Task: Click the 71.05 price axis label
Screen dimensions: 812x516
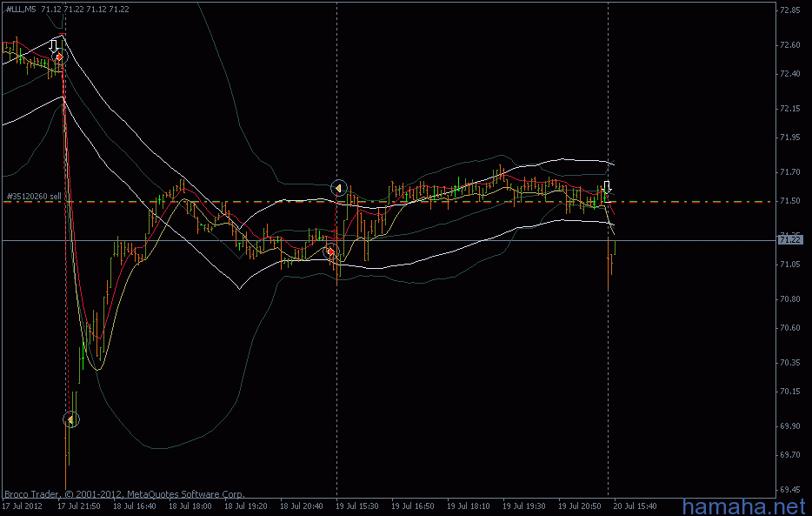Action: (x=789, y=265)
